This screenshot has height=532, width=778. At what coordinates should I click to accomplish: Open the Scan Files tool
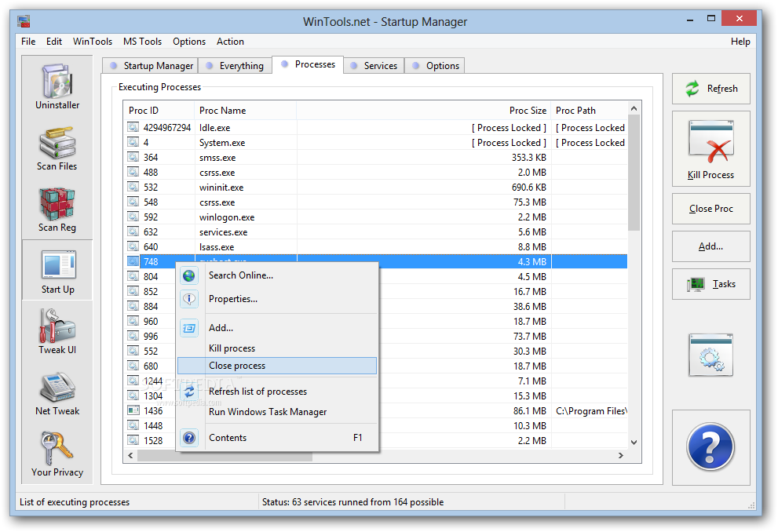57,148
